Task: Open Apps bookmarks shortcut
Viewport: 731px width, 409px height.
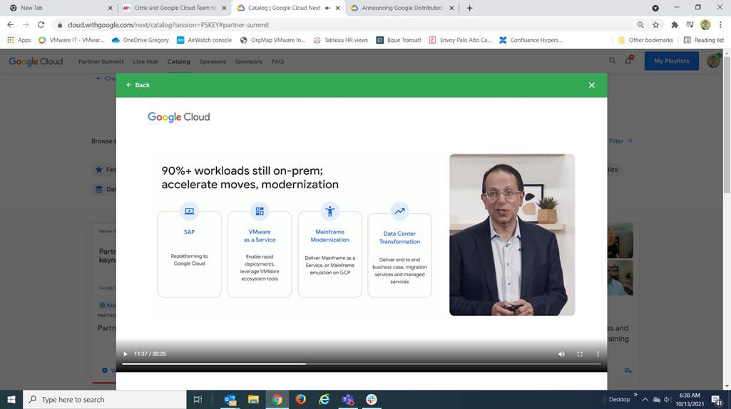Action: 19,40
